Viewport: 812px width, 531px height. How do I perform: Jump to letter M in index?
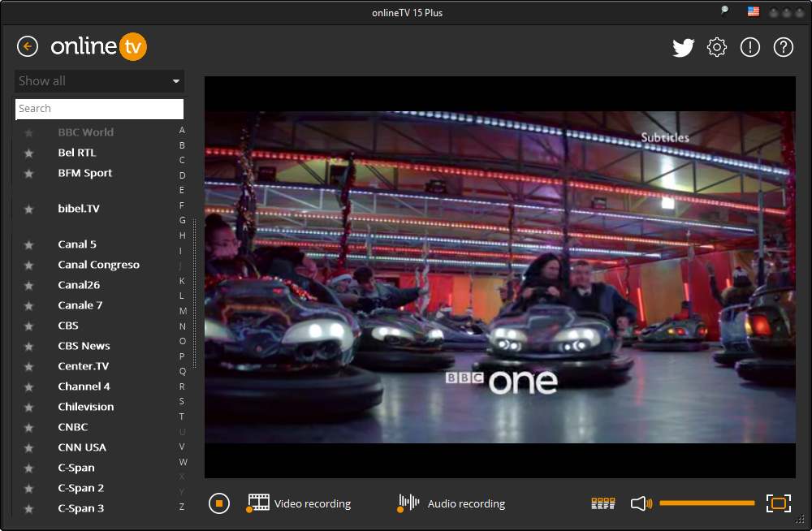183,311
